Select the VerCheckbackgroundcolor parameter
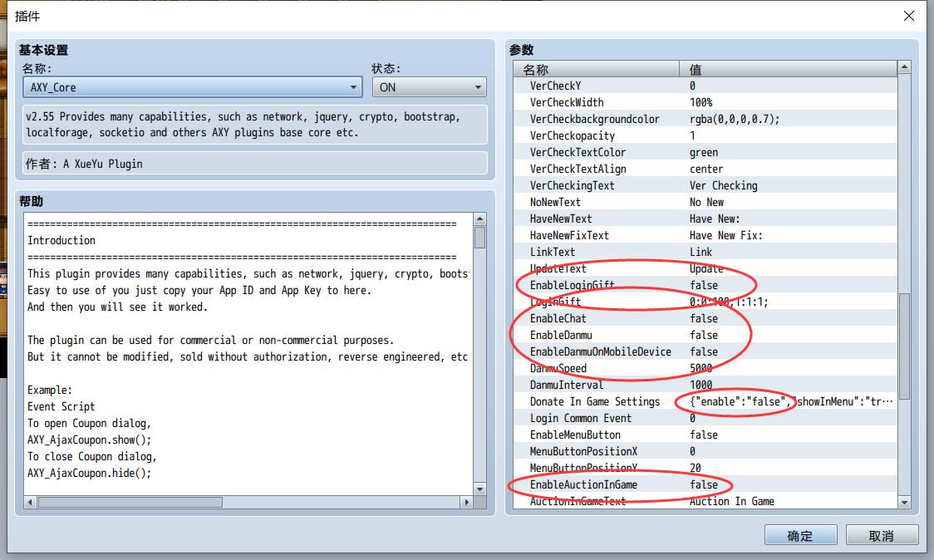 coord(705,119)
